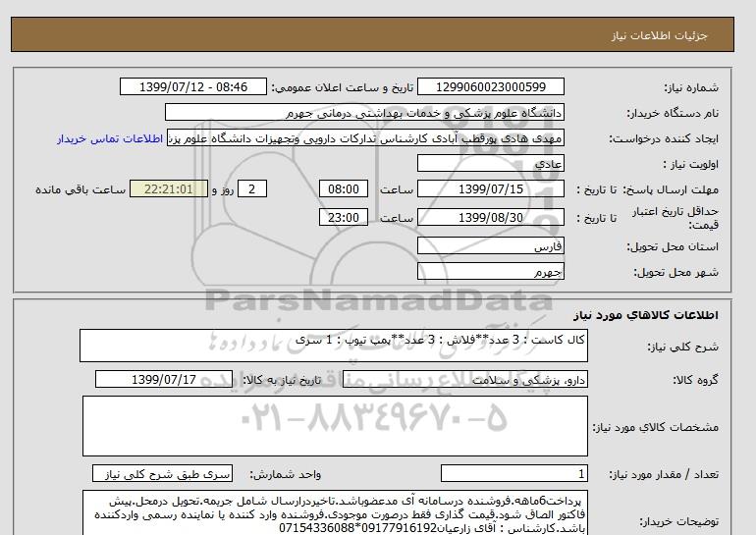Click the label 'تاریخ و ساعت اعلان عمومی:'

(343, 87)
